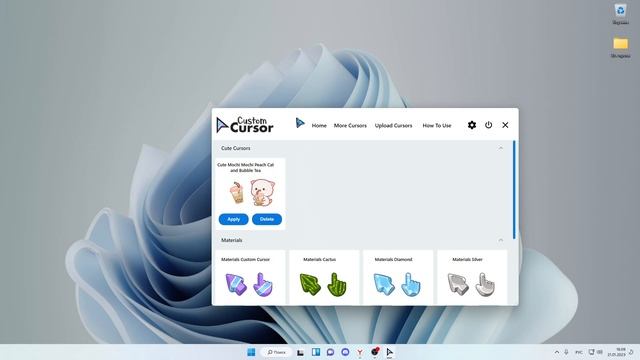Go to the Home tab
Screen dimensions: 640x360
tap(319, 125)
